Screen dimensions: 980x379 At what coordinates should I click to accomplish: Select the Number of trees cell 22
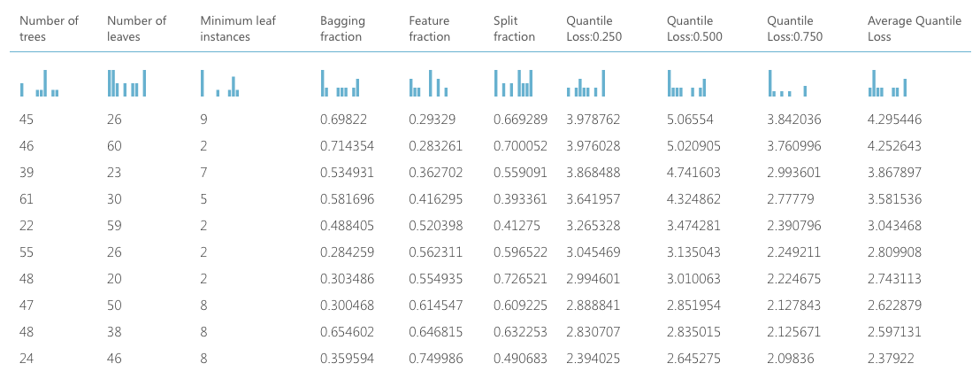[x=27, y=226]
